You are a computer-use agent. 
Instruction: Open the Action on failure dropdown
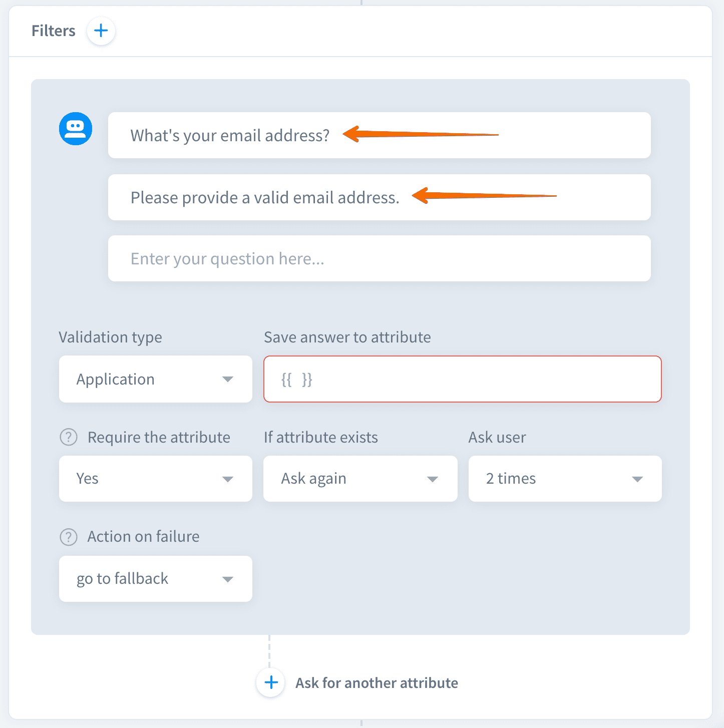155,579
